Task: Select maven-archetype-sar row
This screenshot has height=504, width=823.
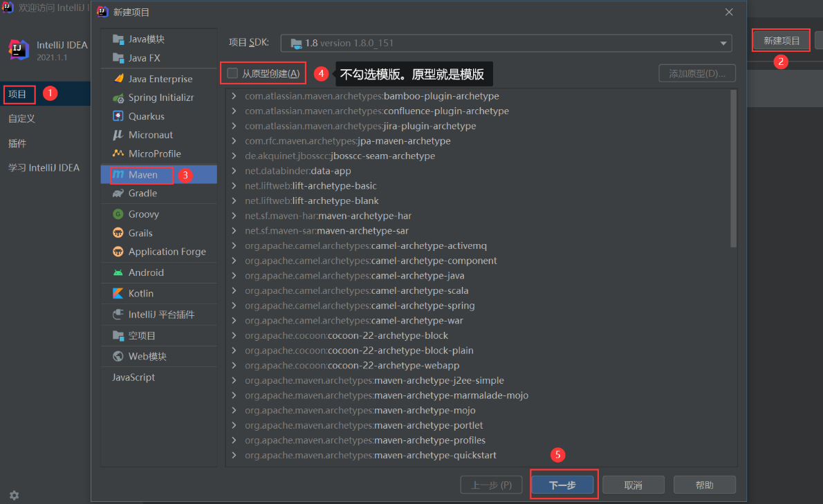Action: point(478,231)
